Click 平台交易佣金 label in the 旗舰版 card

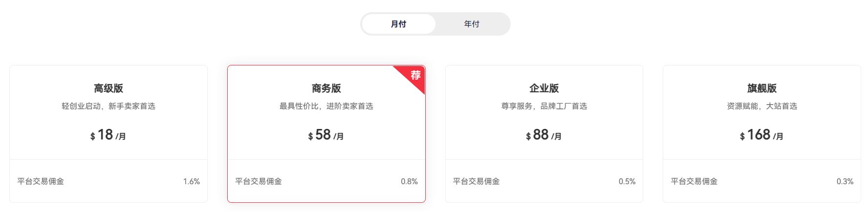pos(694,181)
